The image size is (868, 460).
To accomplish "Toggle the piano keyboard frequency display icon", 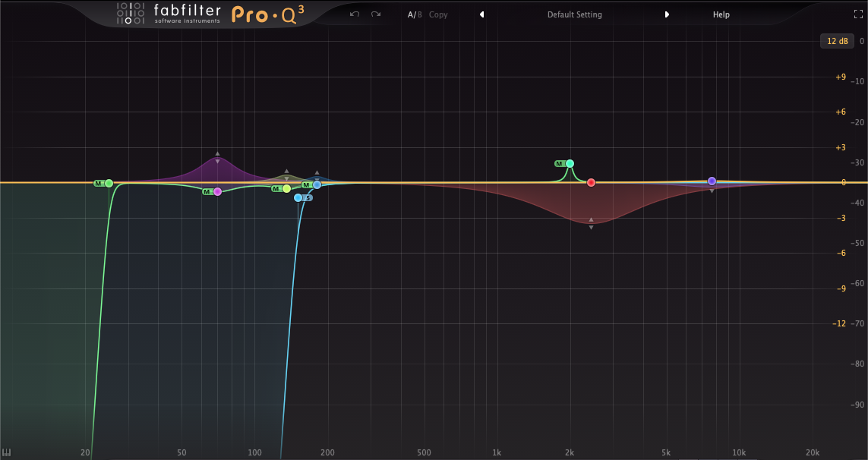I will (x=8, y=451).
